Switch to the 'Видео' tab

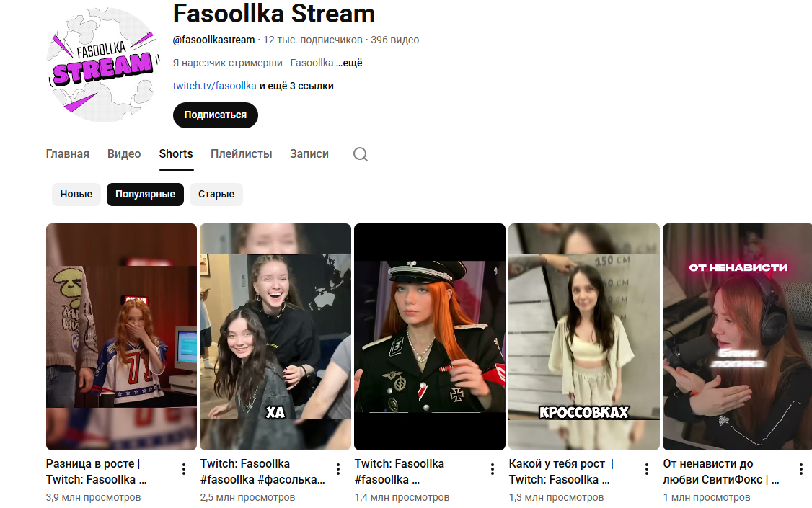pos(124,154)
